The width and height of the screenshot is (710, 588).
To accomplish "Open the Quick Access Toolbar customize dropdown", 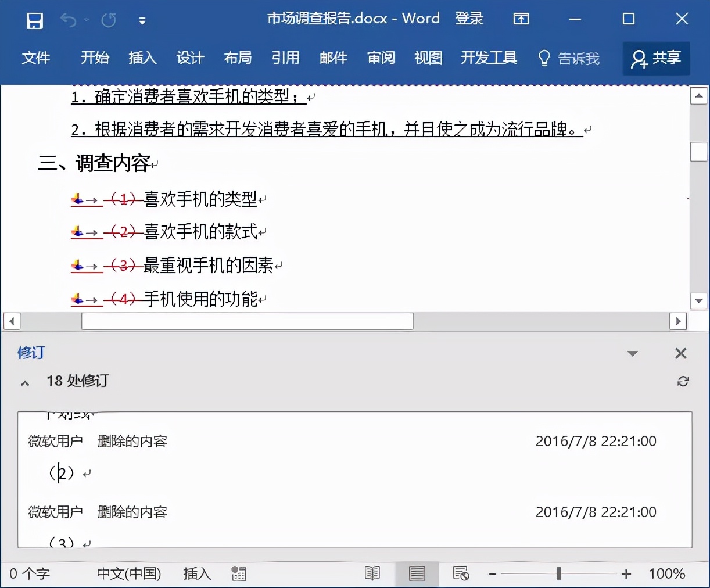I will [x=142, y=20].
